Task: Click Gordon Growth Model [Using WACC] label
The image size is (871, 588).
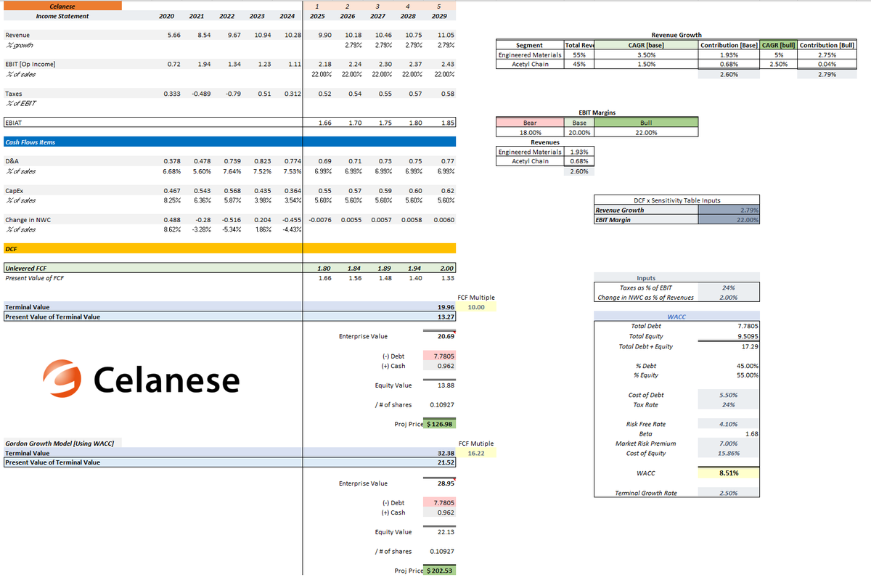Action: point(60,443)
